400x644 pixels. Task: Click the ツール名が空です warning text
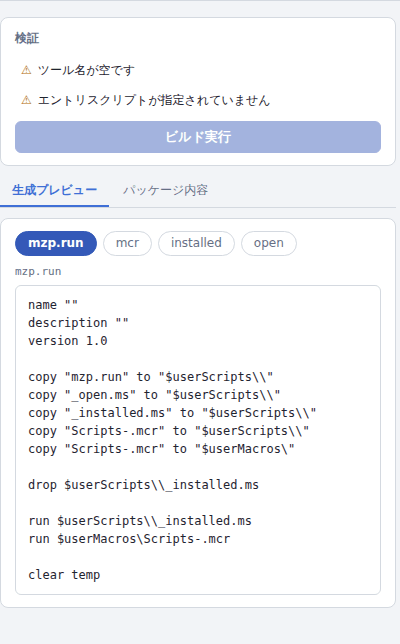[x=86, y=70]
